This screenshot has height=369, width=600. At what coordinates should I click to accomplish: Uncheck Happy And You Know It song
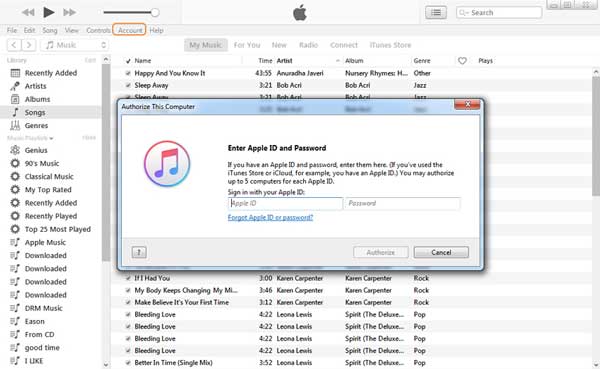click(x=128, y=73)
